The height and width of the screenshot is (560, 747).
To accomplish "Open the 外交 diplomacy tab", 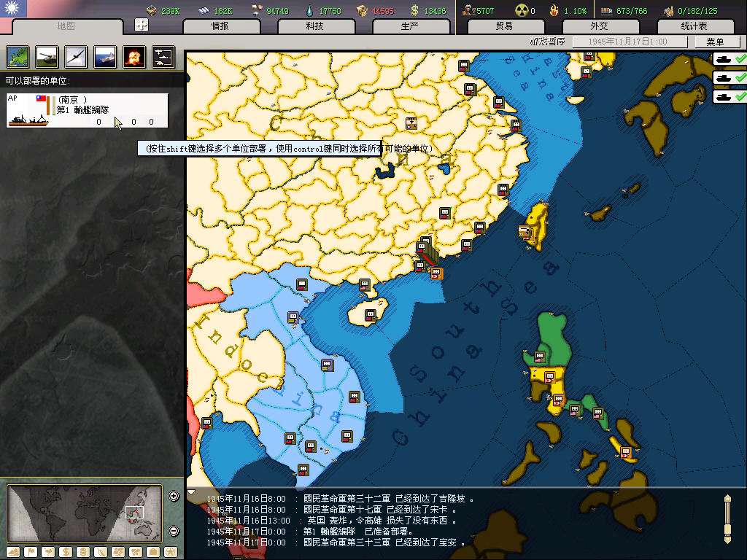I will pos(600,26).
